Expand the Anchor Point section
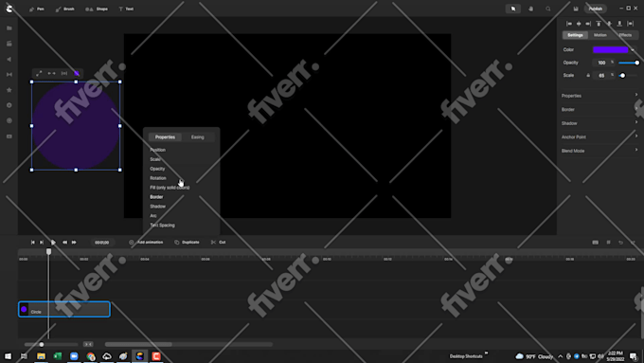Image resolution: width=644 pixels, height=363 pixels. click(x=599, y=137)
